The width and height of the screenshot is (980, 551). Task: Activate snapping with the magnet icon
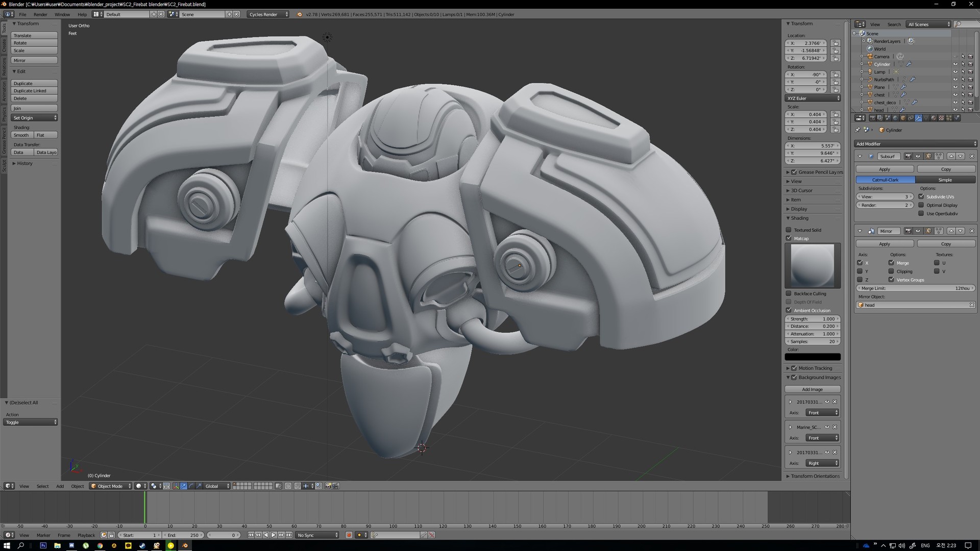pyautogui.click(x=297, y=486)
